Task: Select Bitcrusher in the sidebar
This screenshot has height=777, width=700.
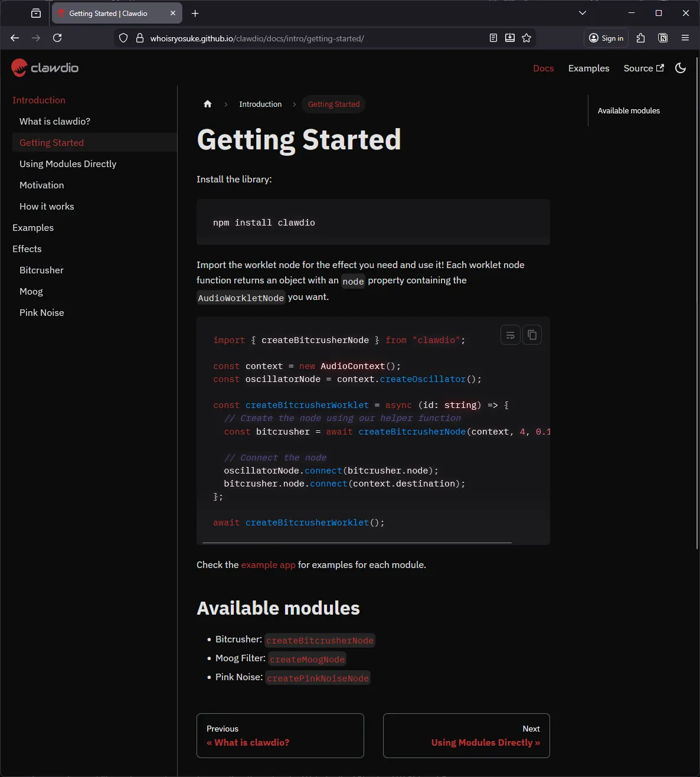Action: pos(41,270)
